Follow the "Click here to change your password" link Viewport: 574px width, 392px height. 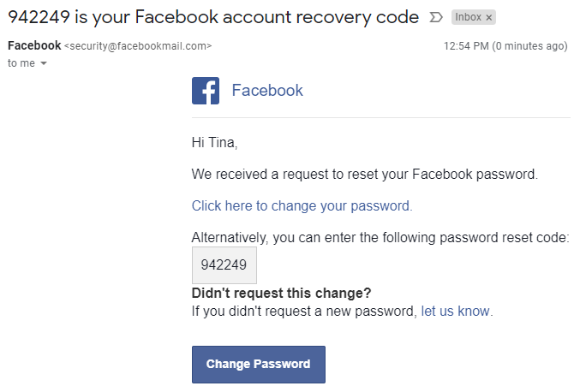(302, 205)
